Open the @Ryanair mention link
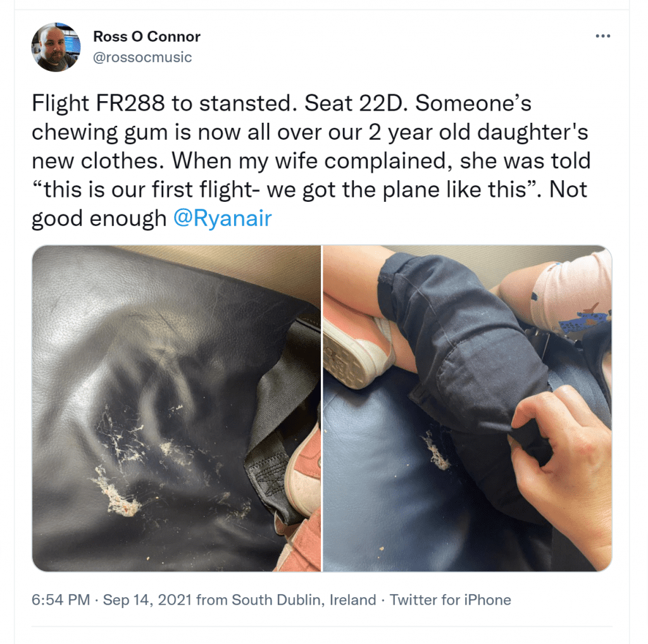Viewport: 648px width, 644px height. [222, 218]
